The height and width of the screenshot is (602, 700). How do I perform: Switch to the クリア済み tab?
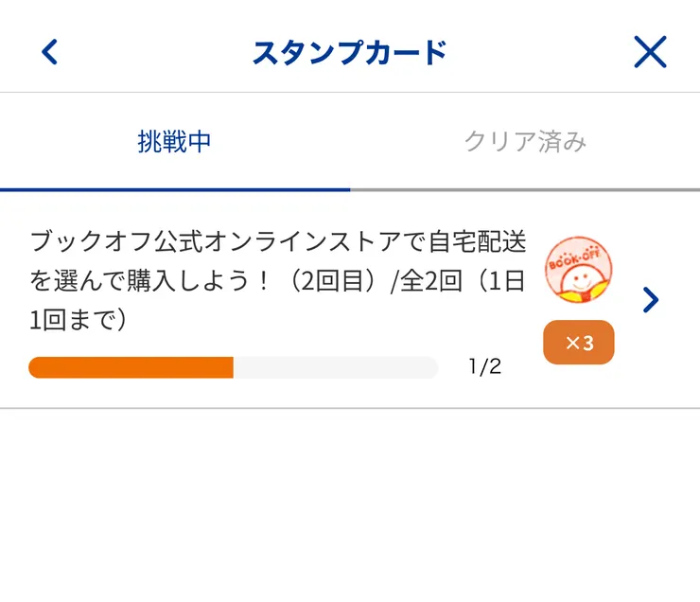525,142
